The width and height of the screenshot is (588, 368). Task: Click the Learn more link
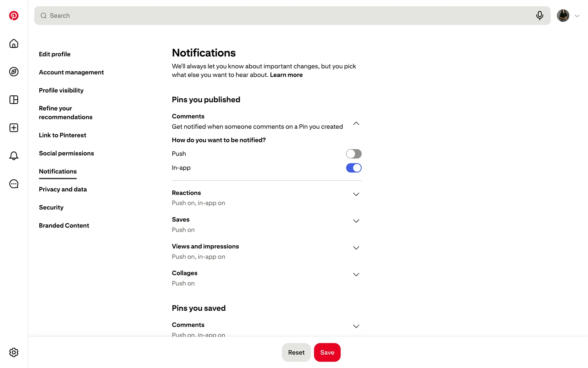pyautogui.click(x=286, y=75)
